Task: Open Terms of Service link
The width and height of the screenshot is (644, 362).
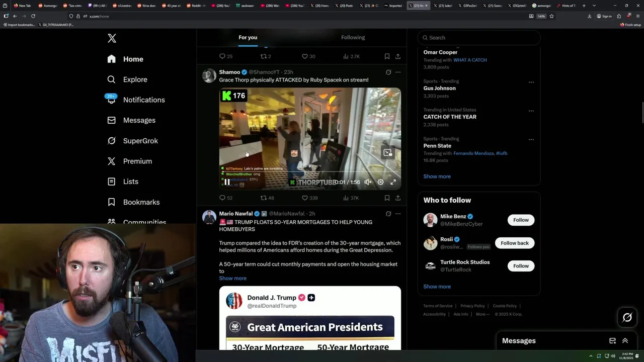Action: pyautogui.click(x=438, y=306)
